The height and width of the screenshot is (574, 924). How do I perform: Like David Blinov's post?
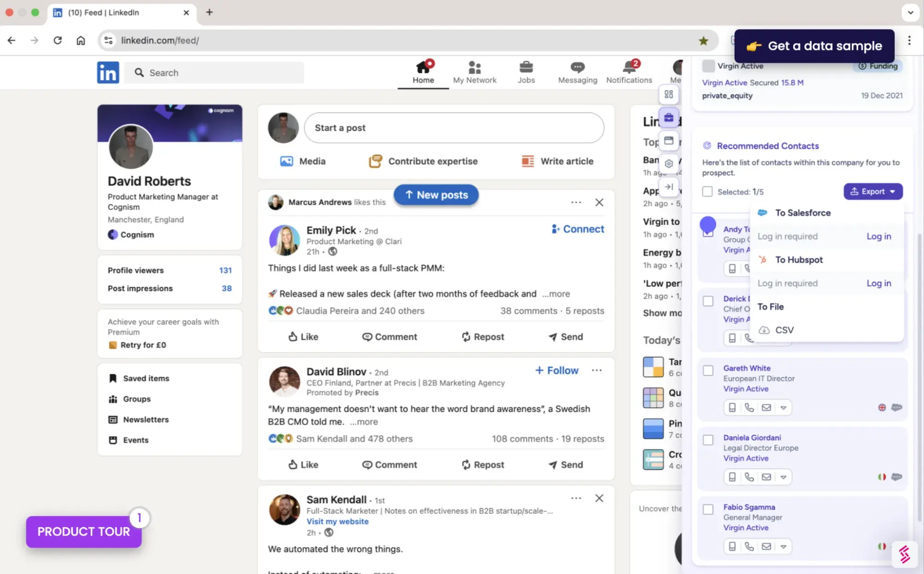coord(303,464)
